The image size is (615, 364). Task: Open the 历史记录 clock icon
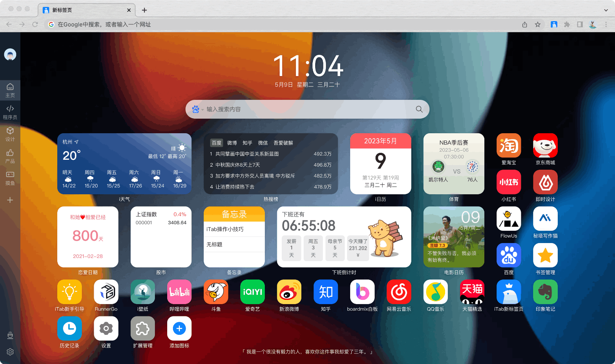point(70,329)
